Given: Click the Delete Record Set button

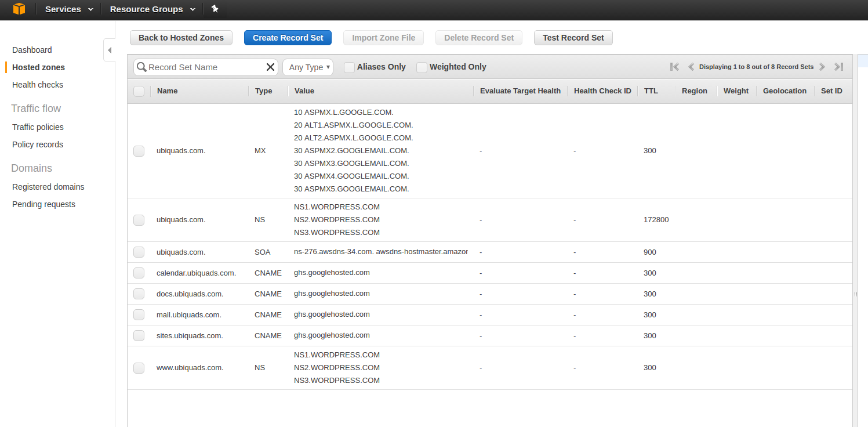Looking at the screenshot, I should pos(479,38).
